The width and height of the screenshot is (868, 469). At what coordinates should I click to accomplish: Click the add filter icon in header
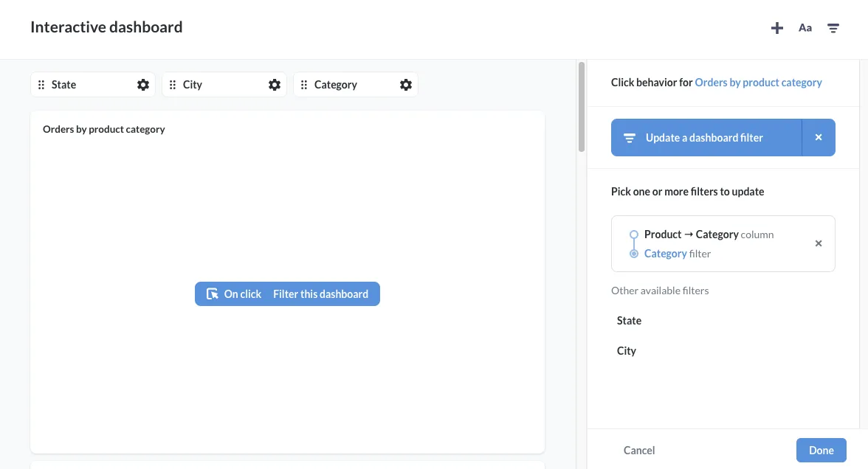pyautogui.click(x=833, y=28)
